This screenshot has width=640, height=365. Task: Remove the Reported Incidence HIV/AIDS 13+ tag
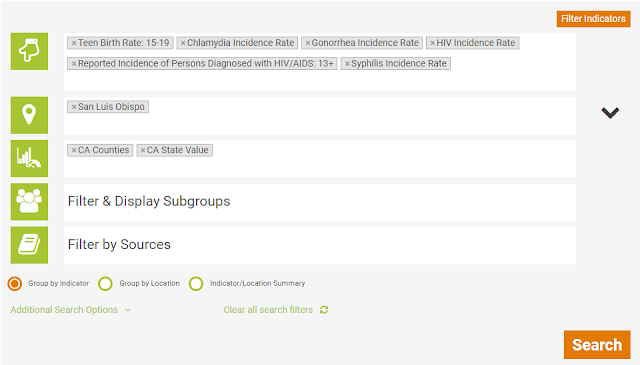74,64
